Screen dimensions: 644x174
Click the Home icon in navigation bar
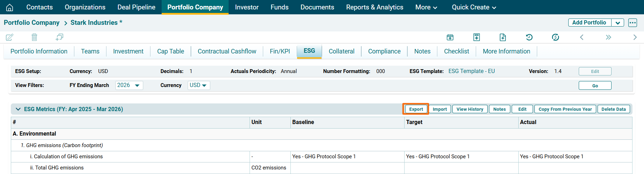pos(10,7)
